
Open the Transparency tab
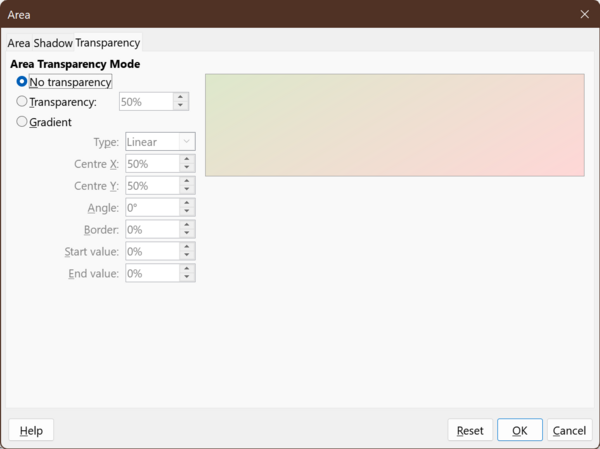[108, 43]
